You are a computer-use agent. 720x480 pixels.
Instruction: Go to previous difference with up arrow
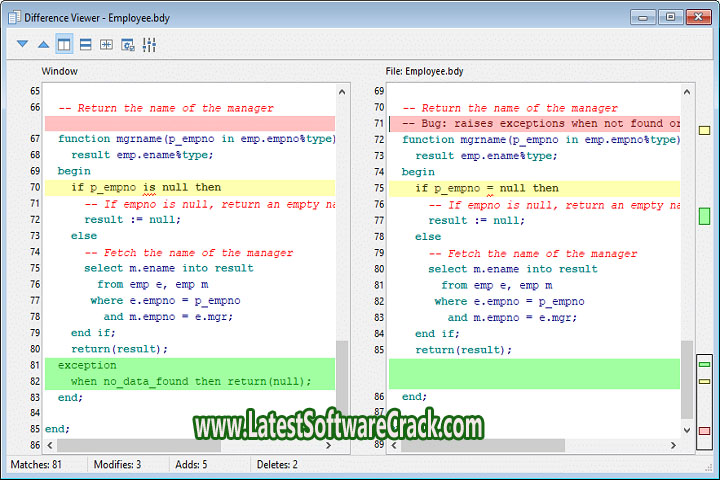44,44
